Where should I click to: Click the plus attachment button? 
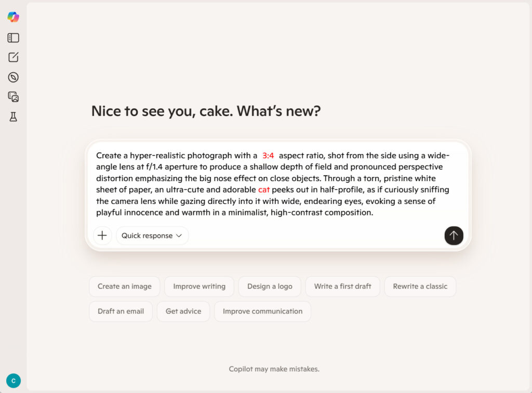102,236
